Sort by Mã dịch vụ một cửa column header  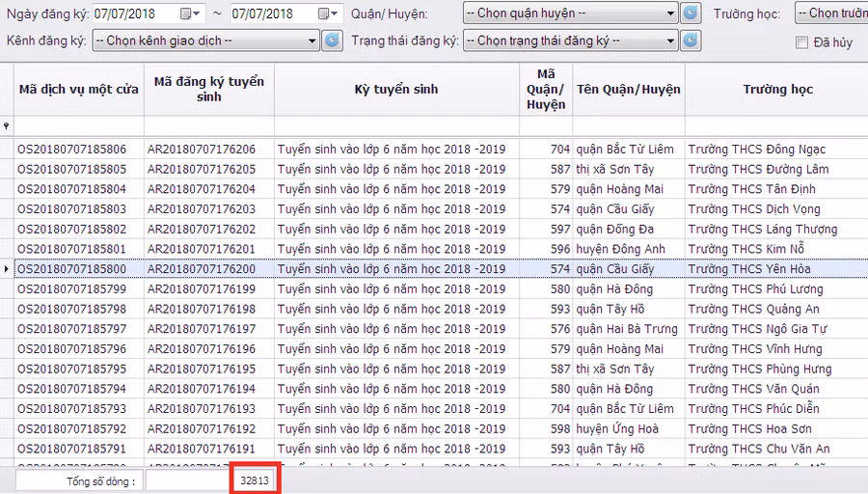78,90
